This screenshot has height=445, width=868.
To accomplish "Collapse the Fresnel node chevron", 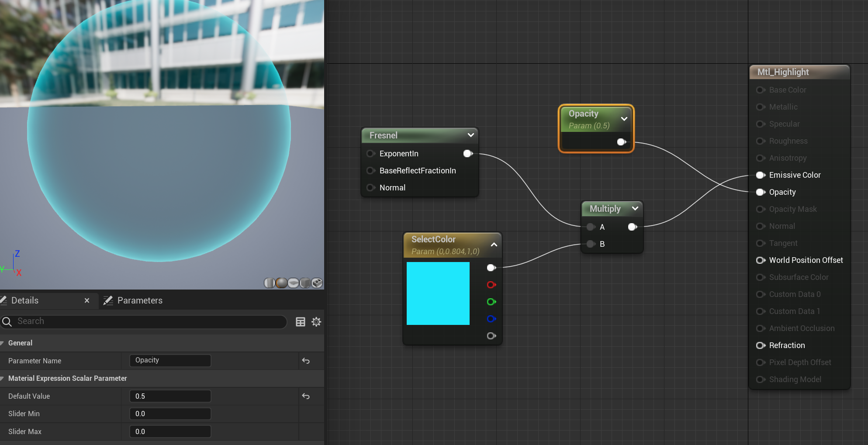I will pos(471,135).
